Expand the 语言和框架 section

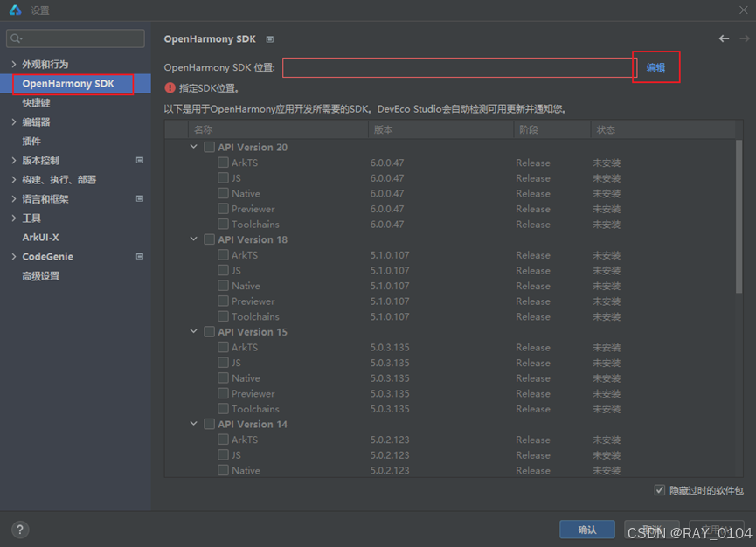(13, 199)
